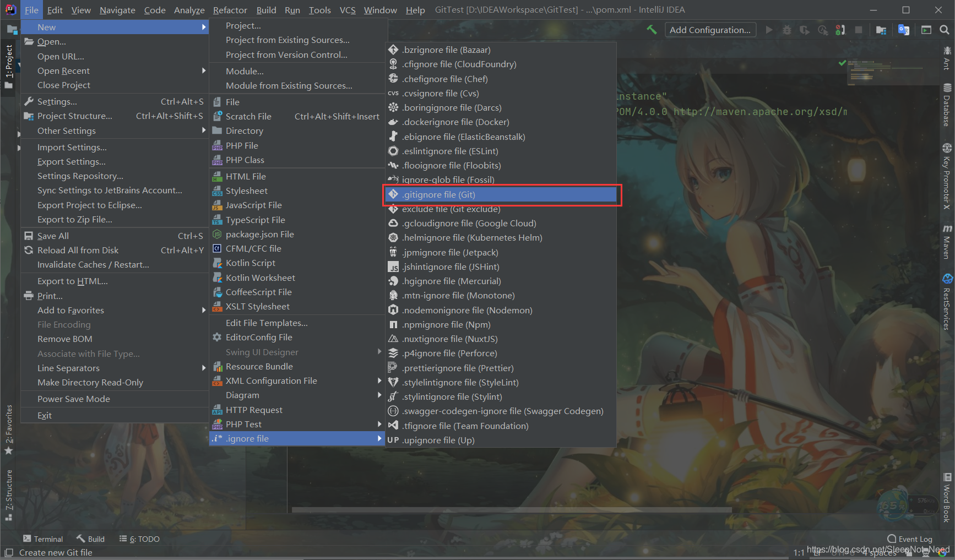Click the Search Everywhere magnifier icon

click(x=944, y=30)
